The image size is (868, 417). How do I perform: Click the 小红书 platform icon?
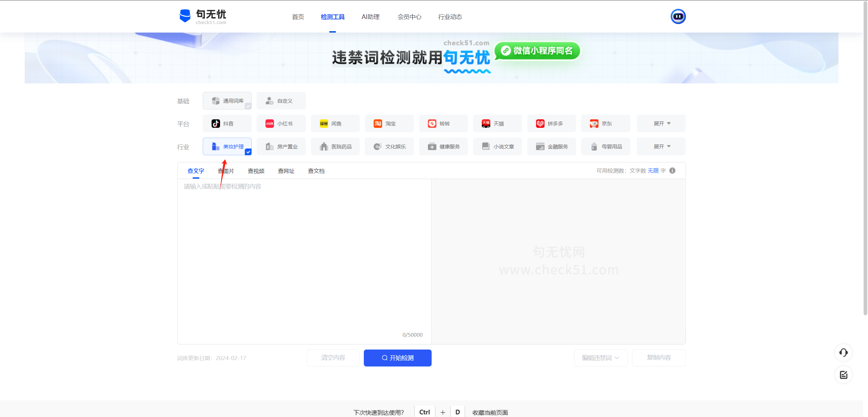coord(270,123)
